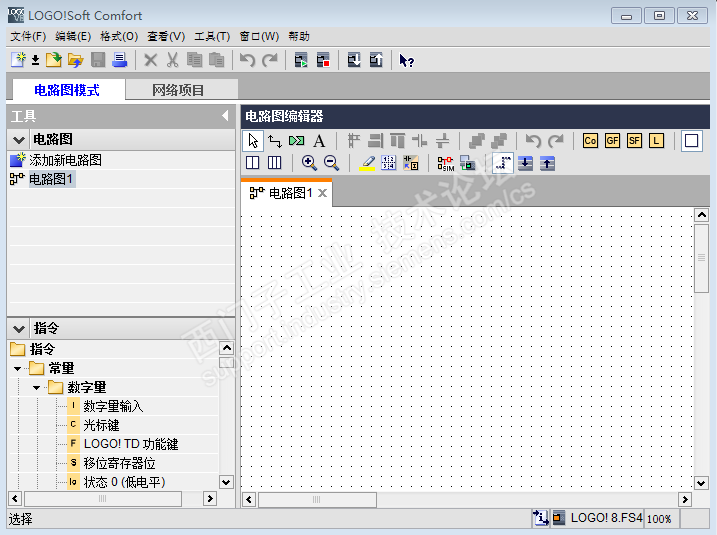This screenshot has width=717, height=535.
Task: Select the text A annotation tool
Action: (319, 141)
